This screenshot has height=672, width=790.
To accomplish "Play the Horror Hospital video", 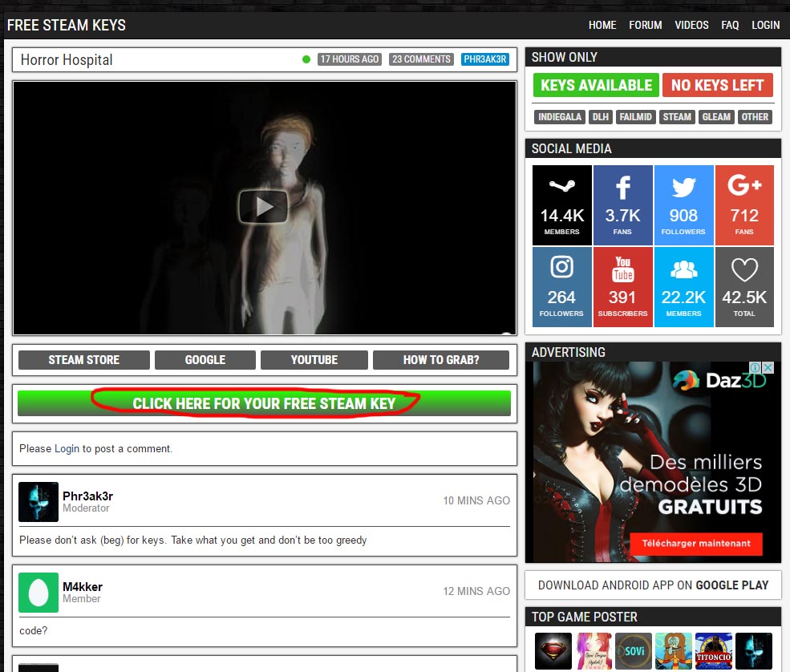I will pyautogui.click(x=263, y=206).
